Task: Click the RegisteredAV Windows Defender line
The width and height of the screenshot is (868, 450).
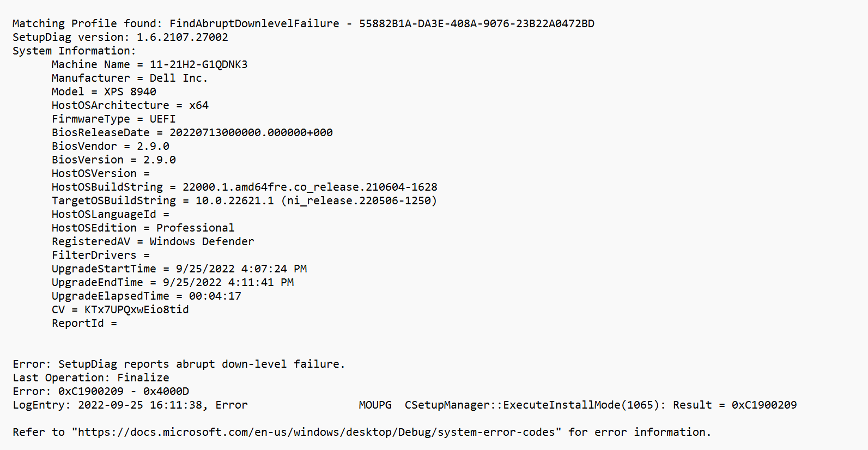Action: tap(153, 241)
